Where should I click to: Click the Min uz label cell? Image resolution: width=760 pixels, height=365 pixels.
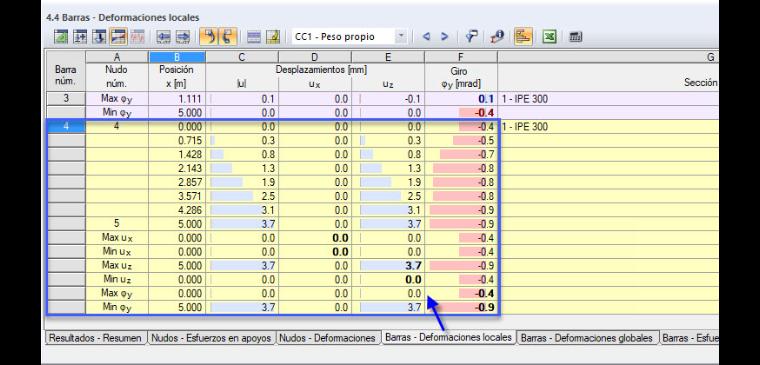pos(117,280)
